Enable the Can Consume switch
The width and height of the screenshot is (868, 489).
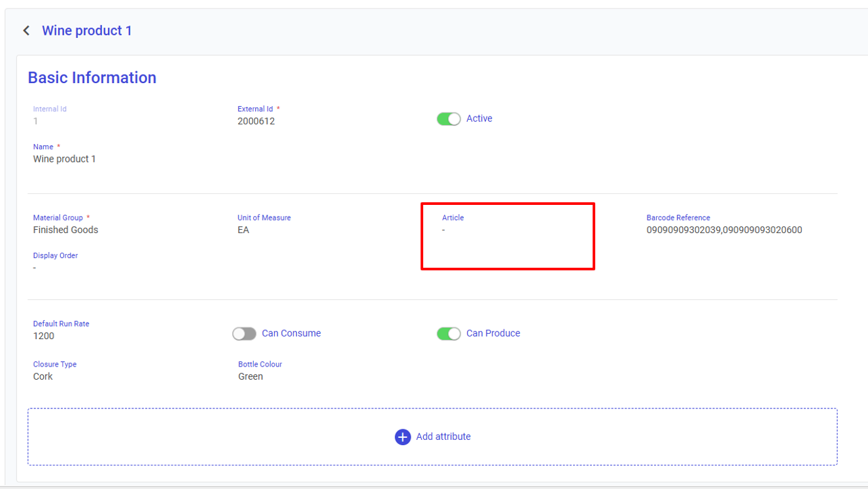pyautogui.click(x=244, y=334)
